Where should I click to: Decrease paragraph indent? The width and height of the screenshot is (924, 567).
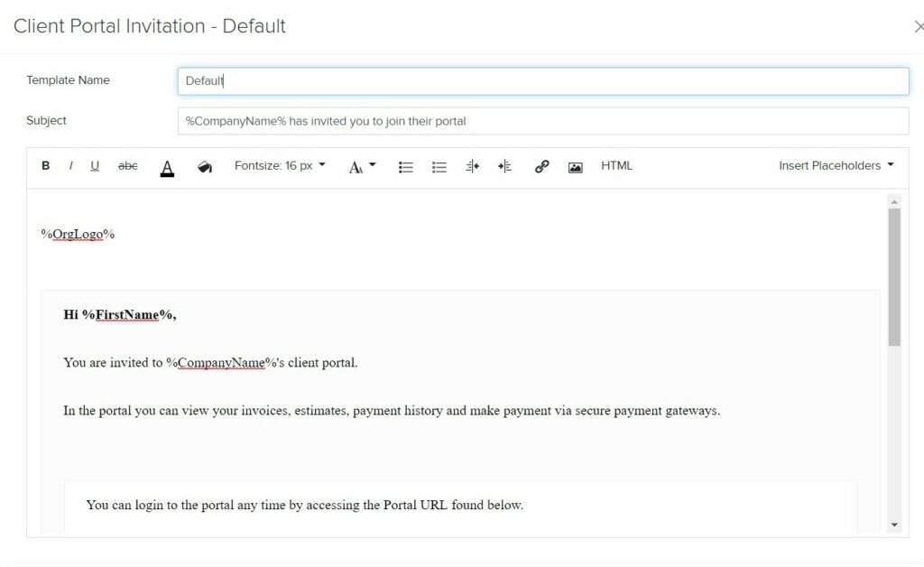pos(472,167)
